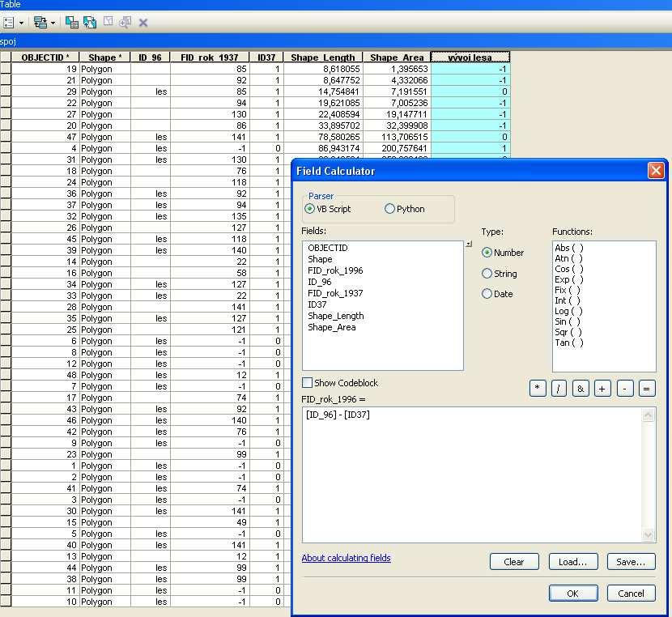Select ID37 in the Fields list

[x=317, y=304]
